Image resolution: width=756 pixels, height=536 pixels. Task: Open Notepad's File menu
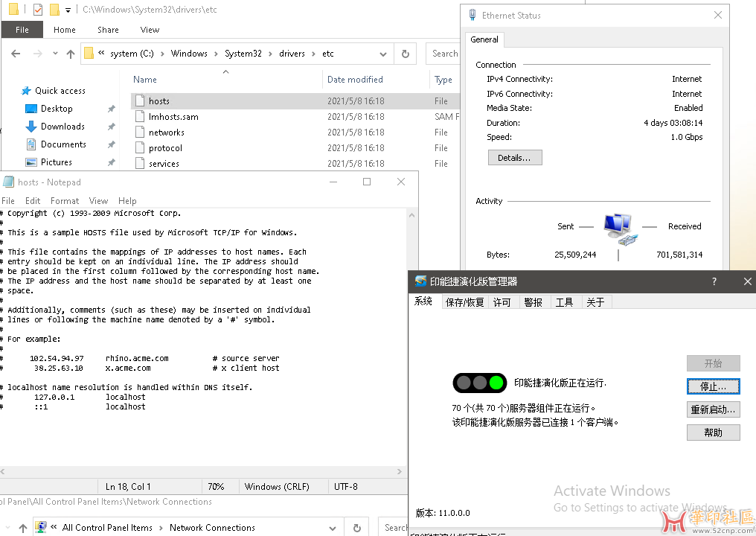tap(8, 201)
